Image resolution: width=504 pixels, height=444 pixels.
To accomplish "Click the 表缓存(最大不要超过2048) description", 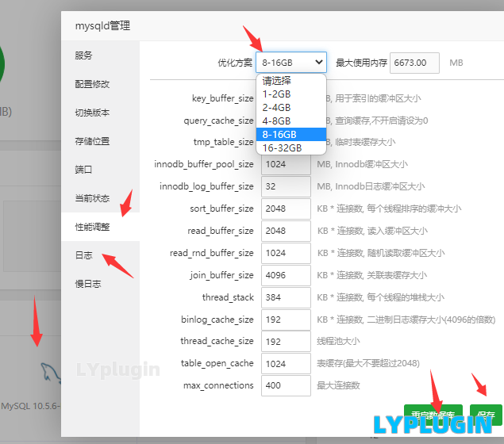I will [368, 363].
